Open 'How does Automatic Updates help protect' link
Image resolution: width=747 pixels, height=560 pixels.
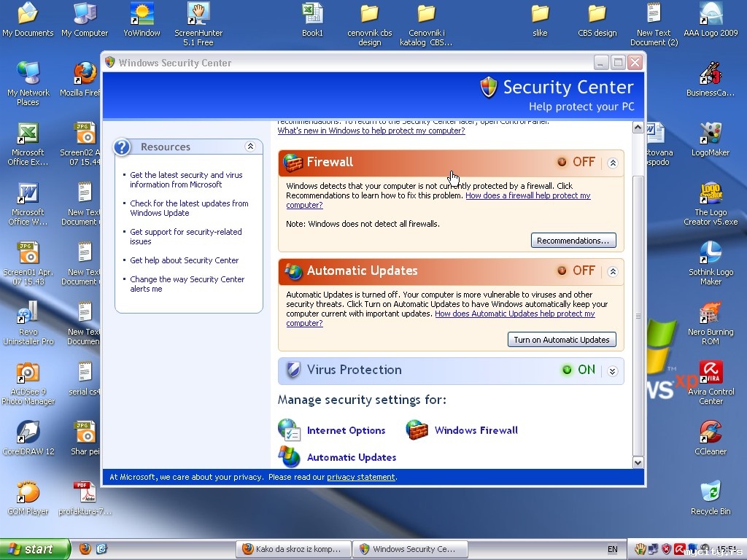point(514,314)
